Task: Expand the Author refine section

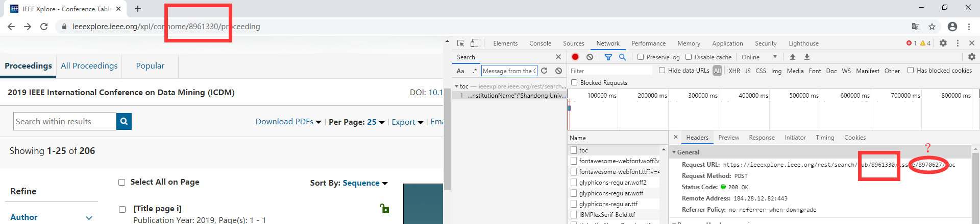Action: point(89,217)
